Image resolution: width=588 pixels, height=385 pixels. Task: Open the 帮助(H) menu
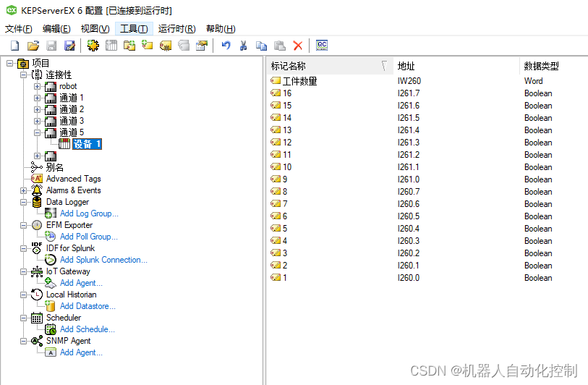point(221,29)
